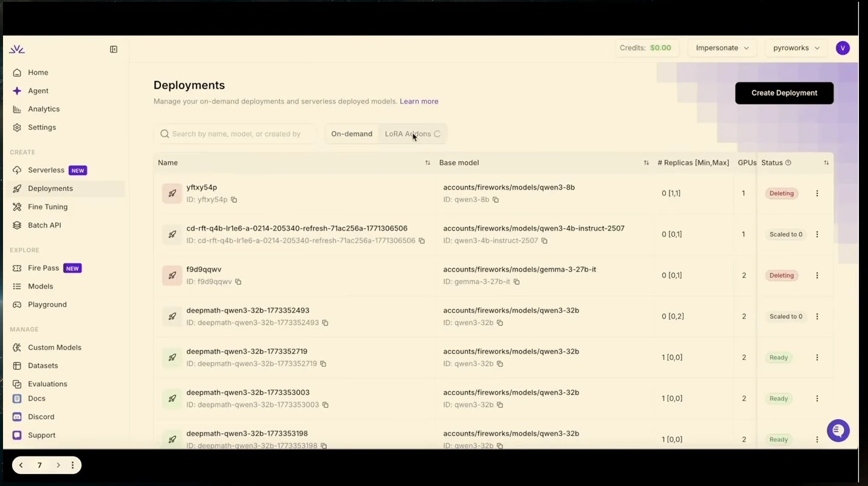Screen dimensions: 868x486
Task: Sort the table by Status column
Action: [826, 163]
